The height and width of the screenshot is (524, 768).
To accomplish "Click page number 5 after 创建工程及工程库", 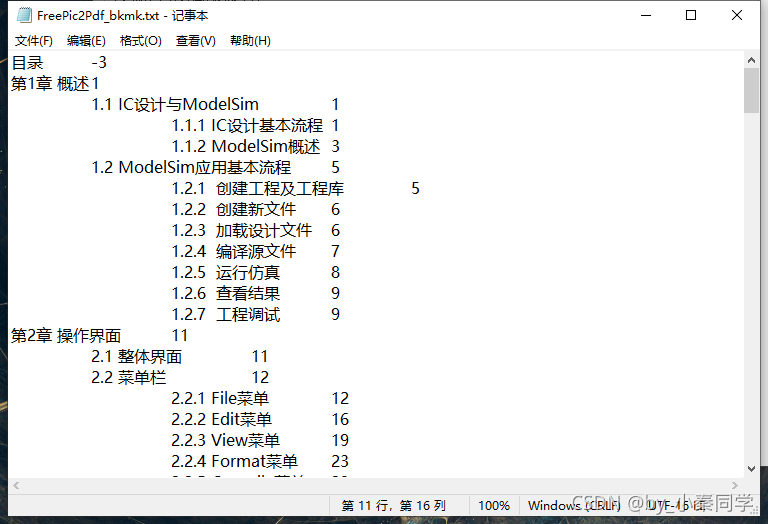I will (415, 189).
